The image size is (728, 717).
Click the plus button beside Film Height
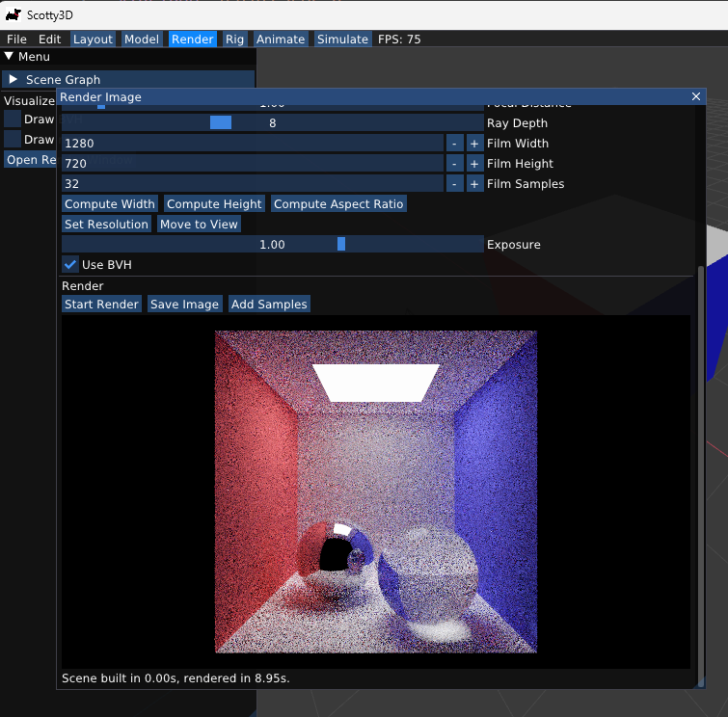(474, 163)
